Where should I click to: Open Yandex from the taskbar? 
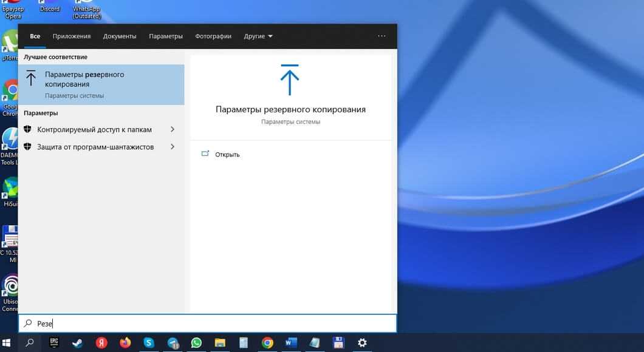click(x=101, y=343)
